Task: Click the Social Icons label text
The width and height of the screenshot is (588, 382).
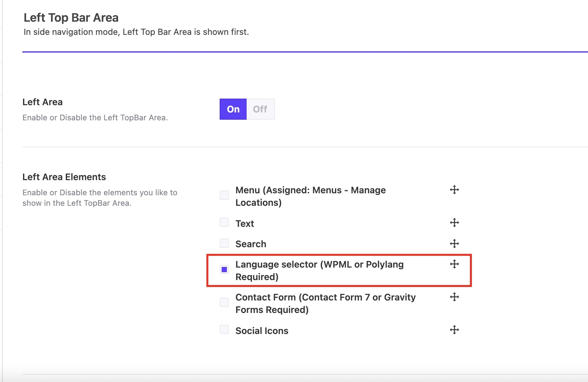Action: click(x=261, y=331)
